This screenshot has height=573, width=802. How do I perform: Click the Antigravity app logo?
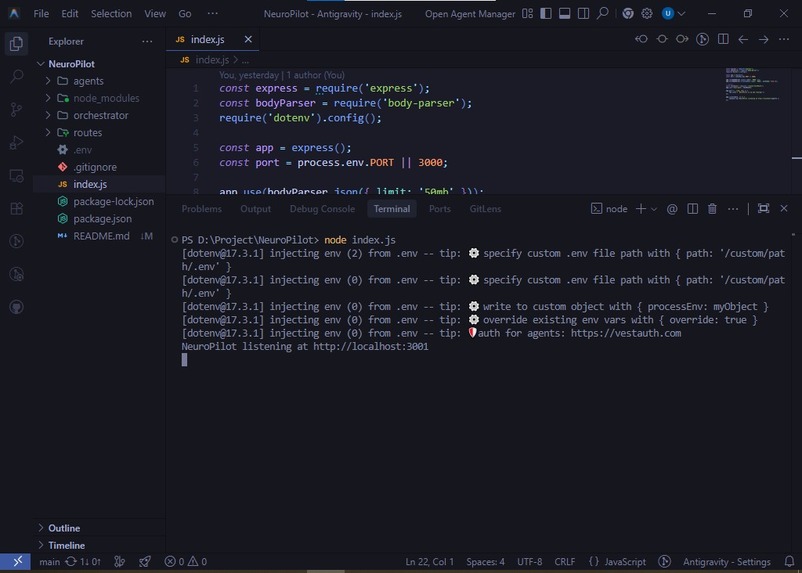coord(14,14)
